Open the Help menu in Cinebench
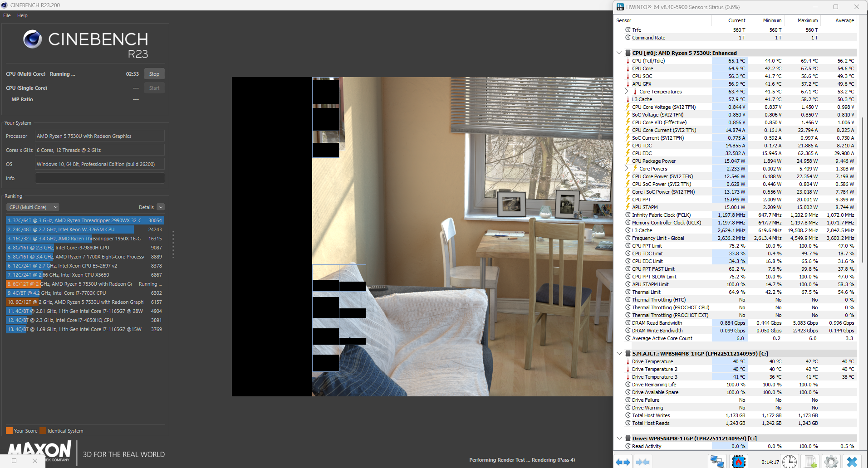This screenshot has height=468, width=868. click(x=22, y=15)
